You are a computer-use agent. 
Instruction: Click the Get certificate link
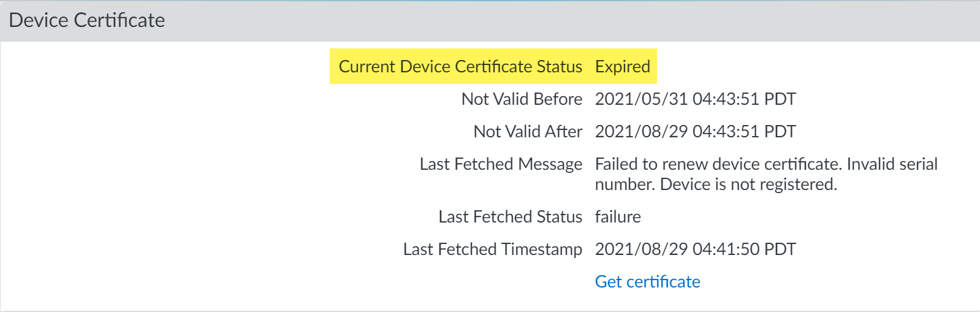click(x=647, y=281)
